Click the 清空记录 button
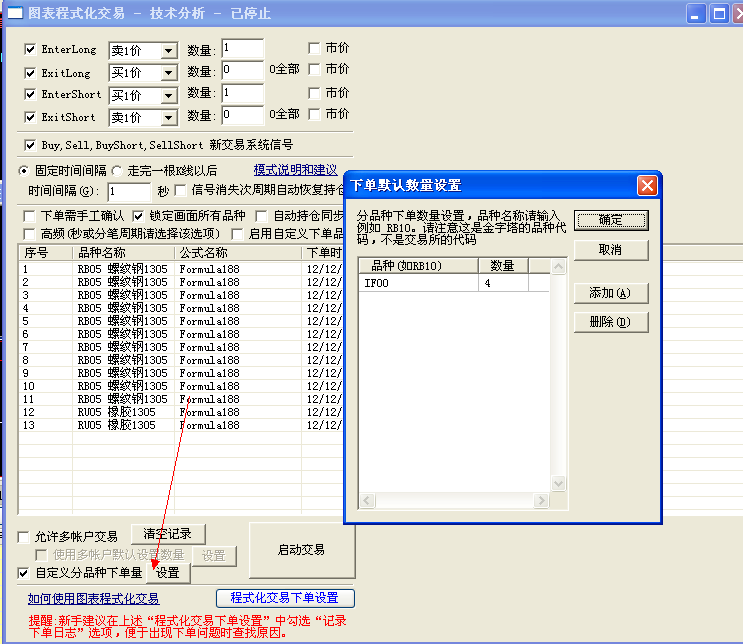 coord(167,534)
